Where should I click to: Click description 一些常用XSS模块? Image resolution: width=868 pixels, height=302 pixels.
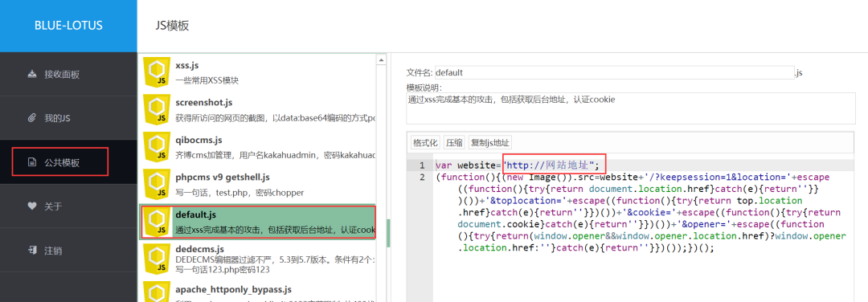click(x=207, y=80)
